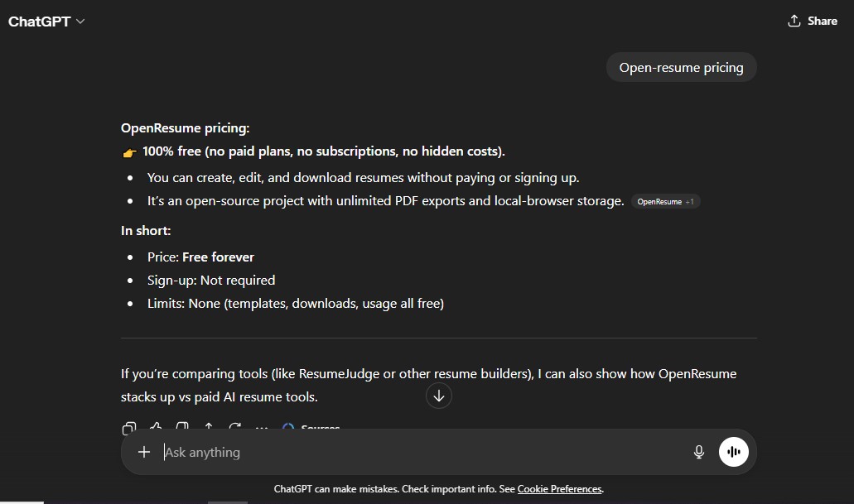Start dictation with the microphone icon
This screenshot has width=854, height=504.
coord(698,452)
